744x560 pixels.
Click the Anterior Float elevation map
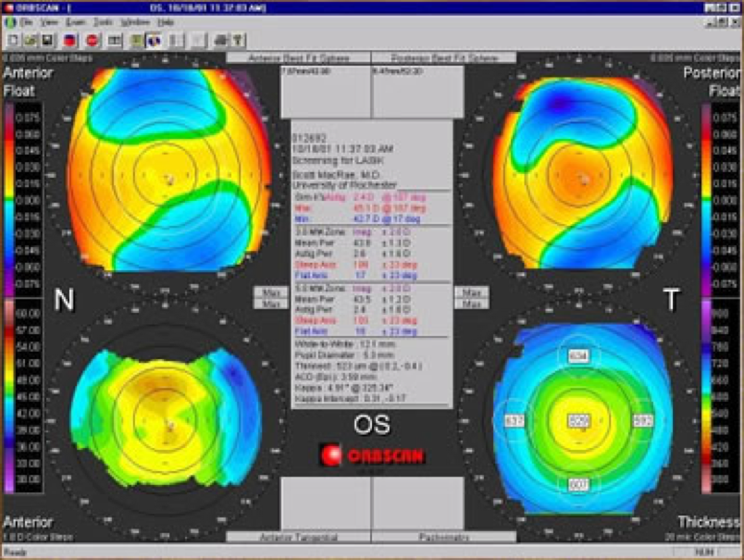[170, 170]
